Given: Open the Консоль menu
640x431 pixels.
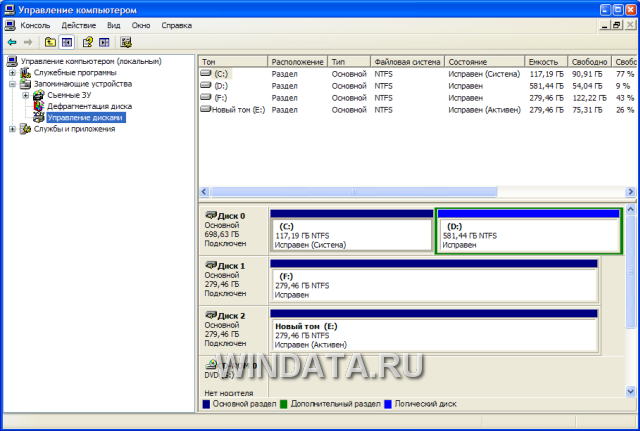Looking at the screenshot, I should point(36,25).
